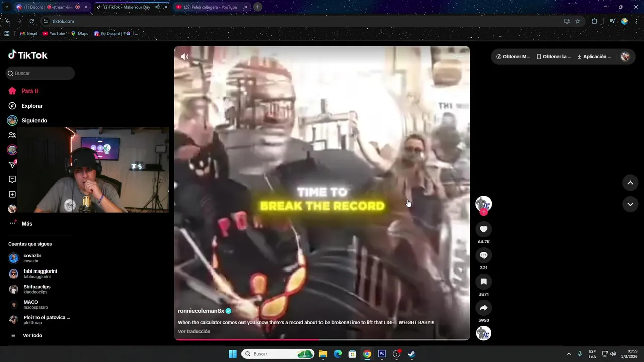Viewport: 644px width, 362px height.
Task: Open fabi maggiorini followed account
Action: (40, 274)
